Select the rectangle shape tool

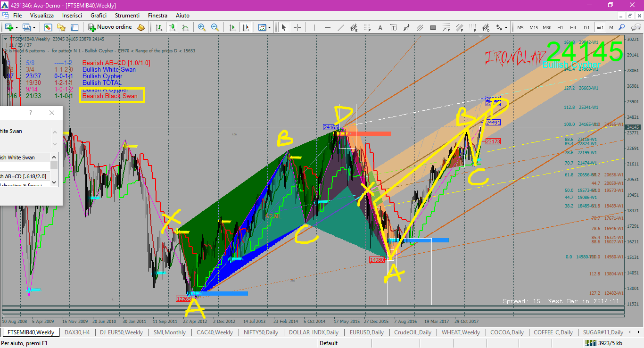433,27
